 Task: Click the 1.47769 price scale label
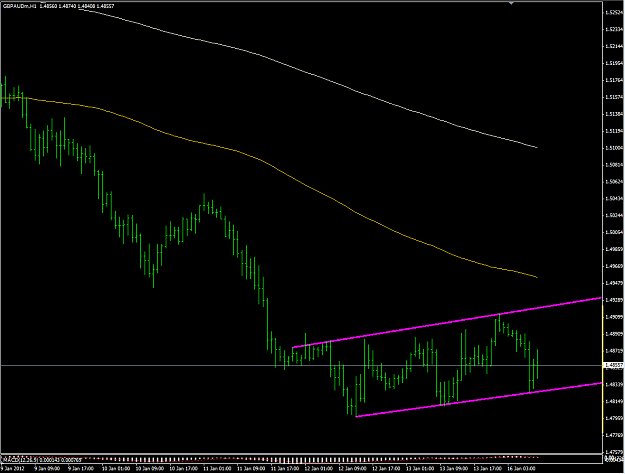click(x=614, y=435)
